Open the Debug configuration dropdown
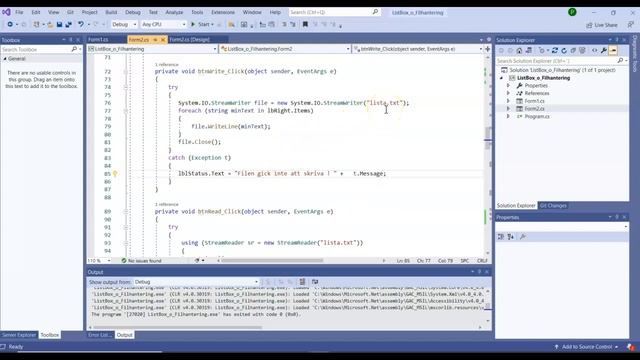The height and width of the screenshot is (360, 640). (x=124, y=24)
